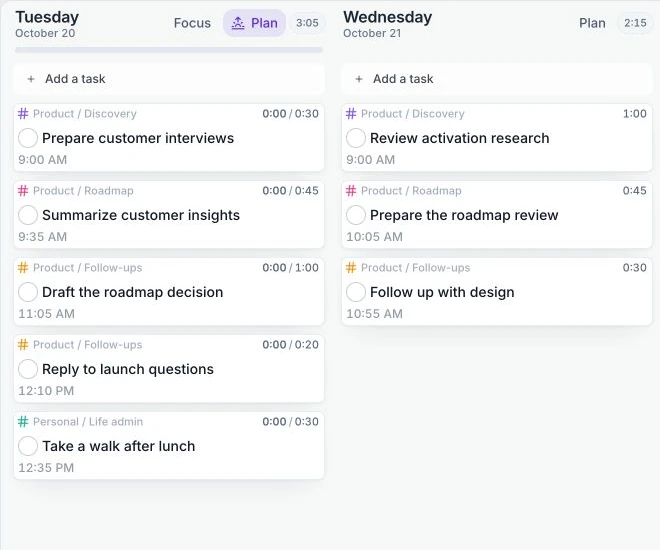The image size is (660, 550).
Task: Add a task to Wednesday
Action: click(497, 79)
